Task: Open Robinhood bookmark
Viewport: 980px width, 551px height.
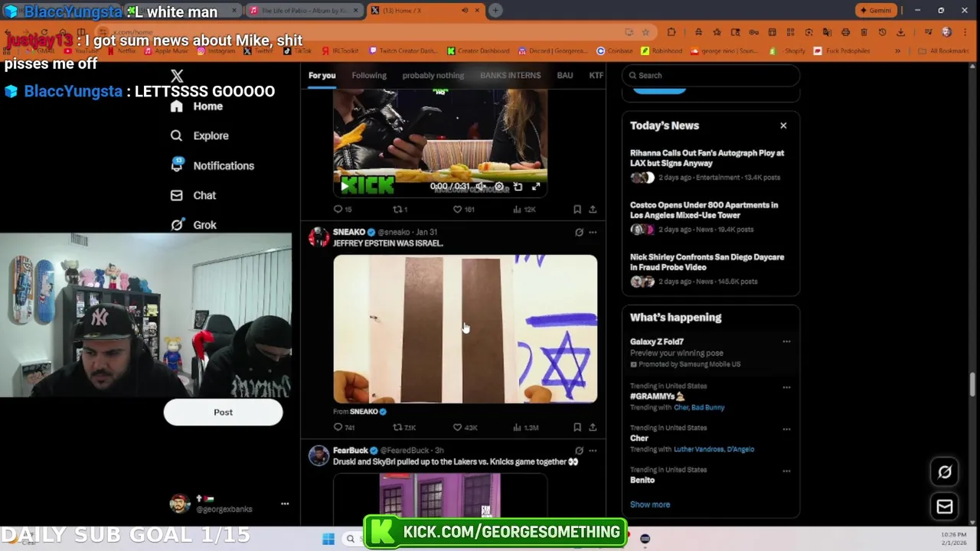Action: 661,51
